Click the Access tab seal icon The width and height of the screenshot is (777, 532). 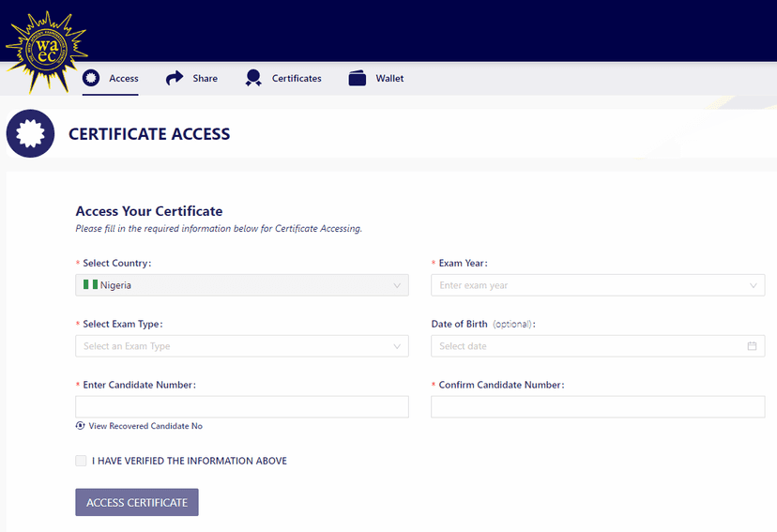91,78
